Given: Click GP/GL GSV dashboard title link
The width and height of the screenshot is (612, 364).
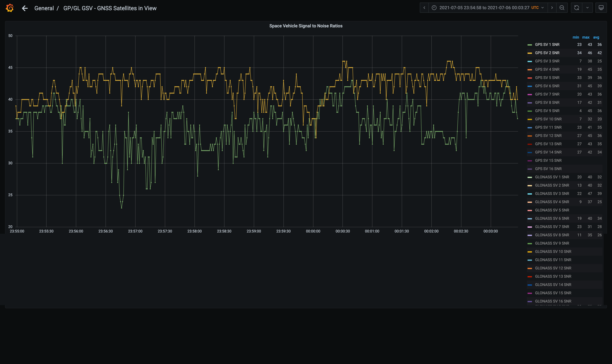Looking at the screenshot, I should [110, 8].
